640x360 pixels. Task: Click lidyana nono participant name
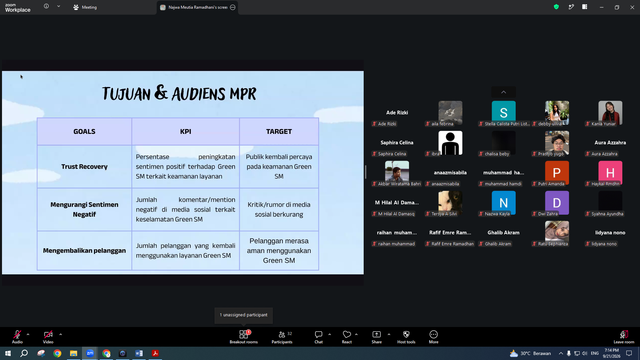[610, 232]
